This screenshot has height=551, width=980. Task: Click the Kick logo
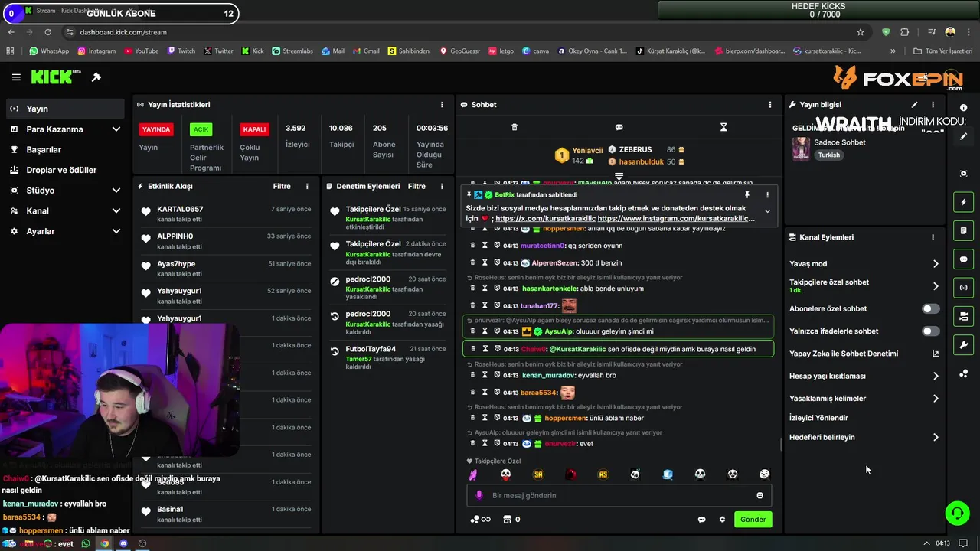coord(55,77)
